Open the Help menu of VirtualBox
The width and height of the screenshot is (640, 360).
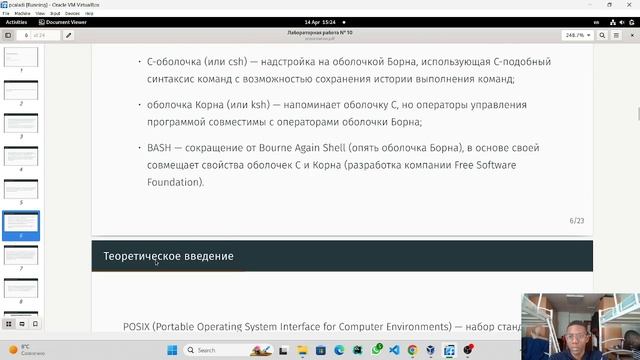89,13
